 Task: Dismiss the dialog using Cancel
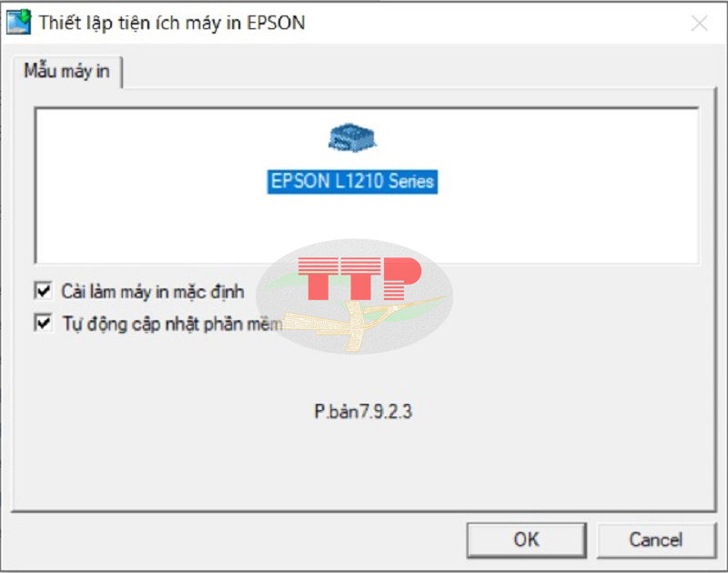pos(656,539)
